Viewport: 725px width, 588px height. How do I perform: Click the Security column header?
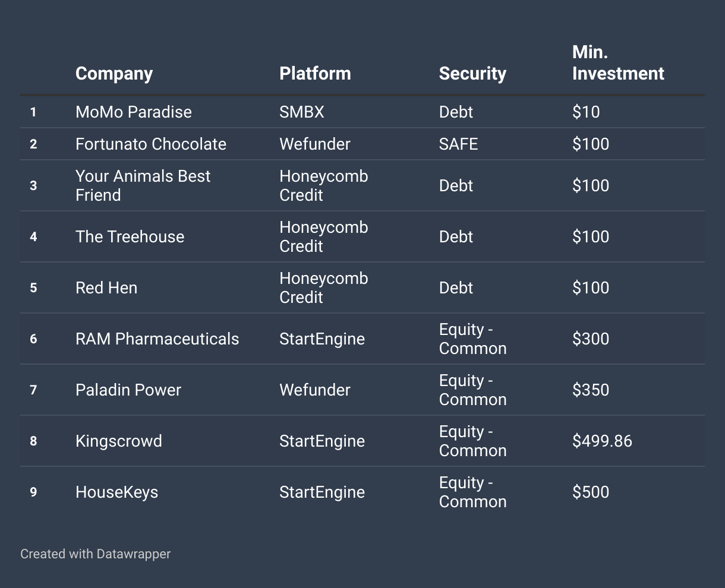pos(472,74)
